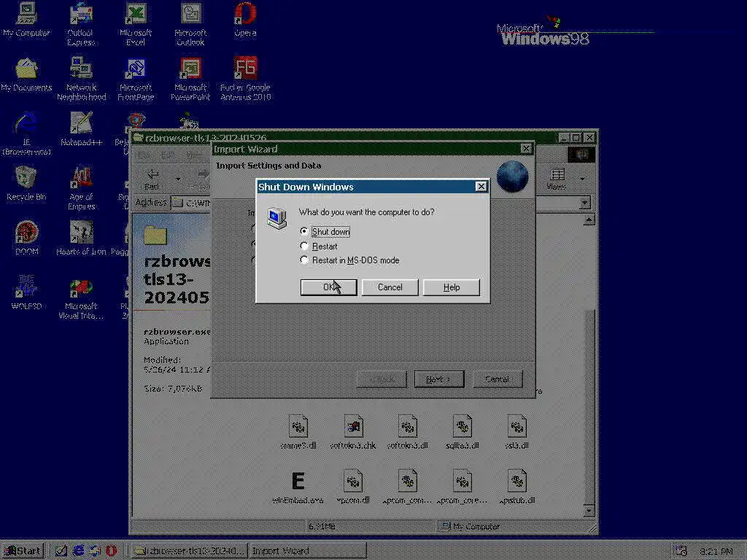
Task: Select the softokn3.chk file in rzbrowser folder
Action: pyautogui.click(x=353, y=432)
